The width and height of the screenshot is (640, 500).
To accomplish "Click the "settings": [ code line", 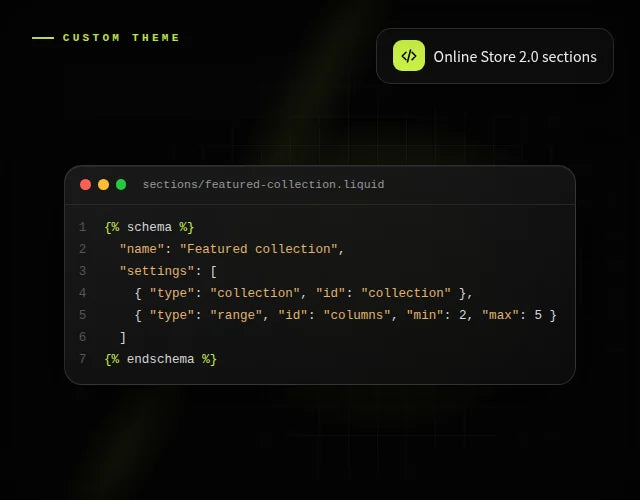I will point(168,271).
